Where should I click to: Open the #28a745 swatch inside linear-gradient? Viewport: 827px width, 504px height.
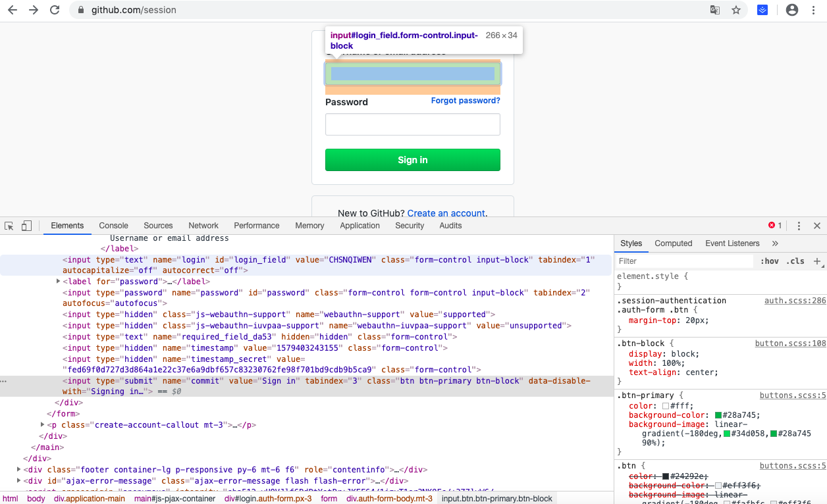774,434
